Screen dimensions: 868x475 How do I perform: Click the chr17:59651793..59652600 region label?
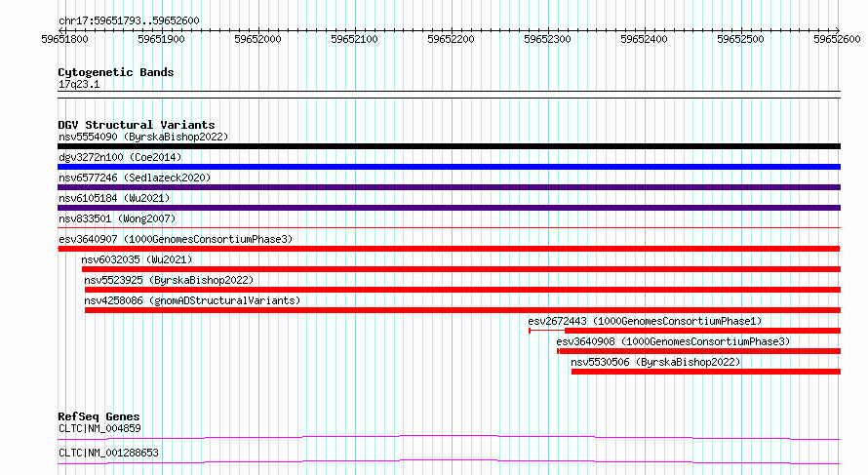129,20
